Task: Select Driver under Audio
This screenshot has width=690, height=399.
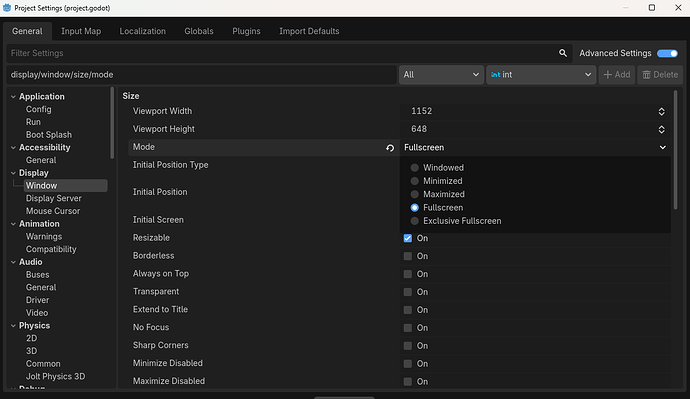Action: (x=37, y=300)
